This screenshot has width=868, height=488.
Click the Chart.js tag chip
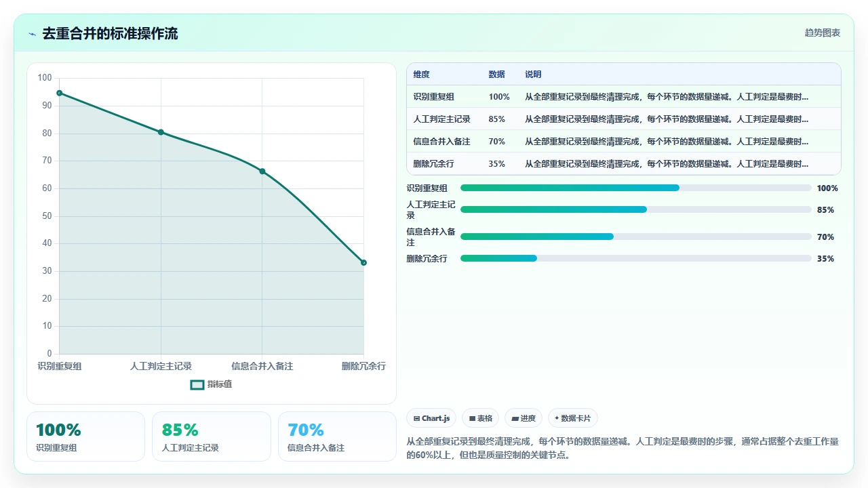click(431, 418)
